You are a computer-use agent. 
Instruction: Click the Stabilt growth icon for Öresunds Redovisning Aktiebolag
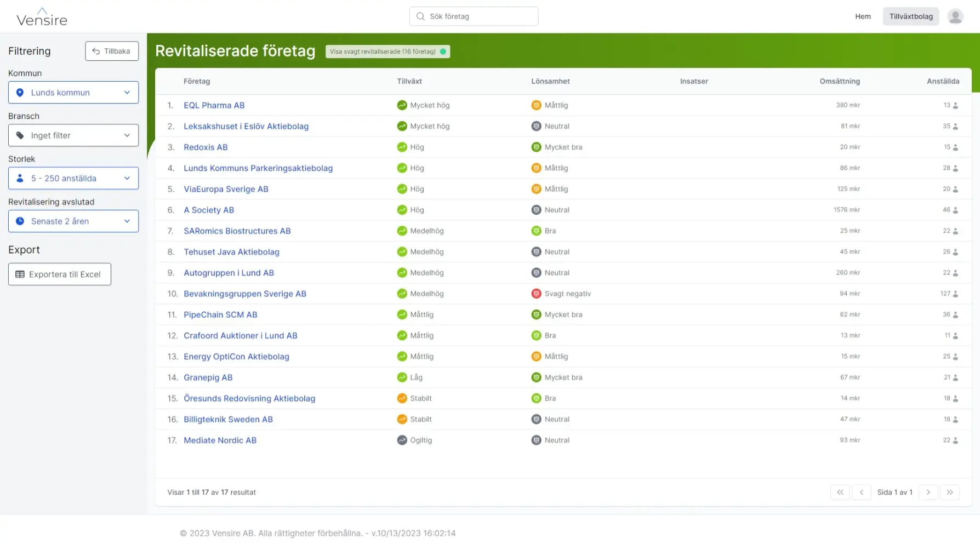coord(402,398)
